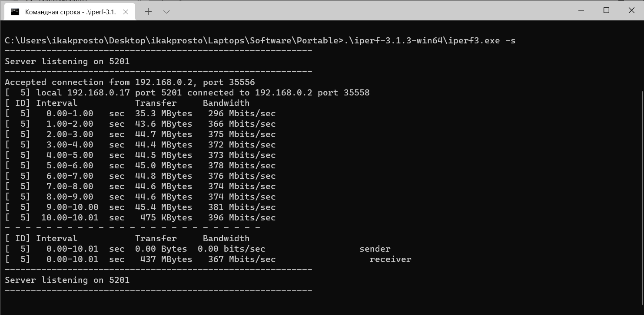Click the 'sender' label in the summary
Screen dimensions: 644x315
coord(375,249)
